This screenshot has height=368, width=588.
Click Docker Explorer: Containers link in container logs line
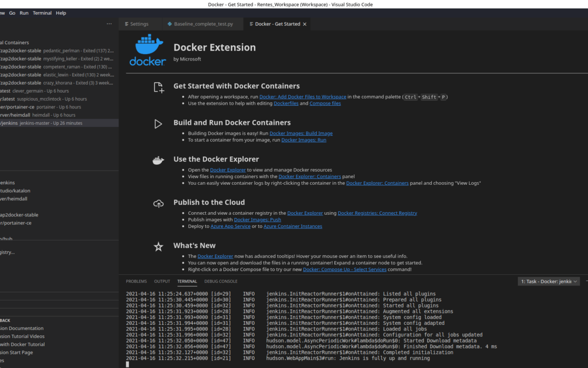pos(377,183)
